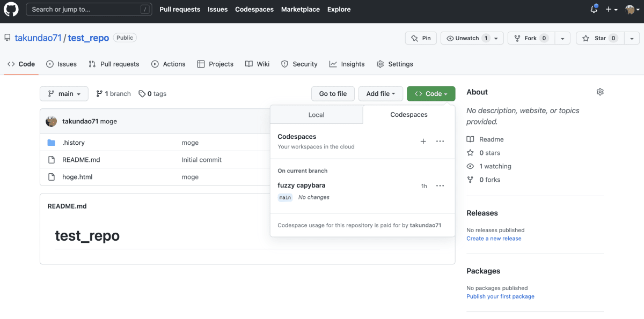Switch to the Codespaces popup tab

(x=409, y=115)
